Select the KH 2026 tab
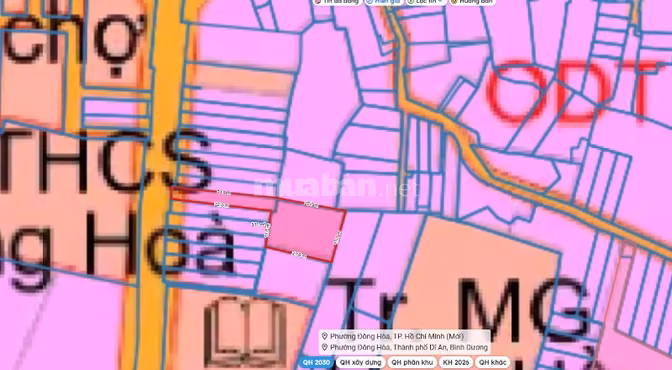The image size is (672, 370). 456,362
